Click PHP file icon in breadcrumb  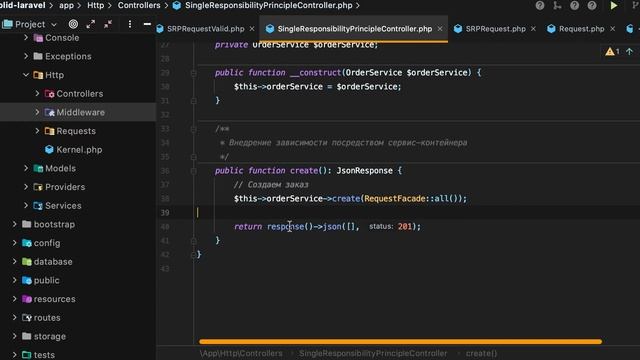tap(177, 6)
